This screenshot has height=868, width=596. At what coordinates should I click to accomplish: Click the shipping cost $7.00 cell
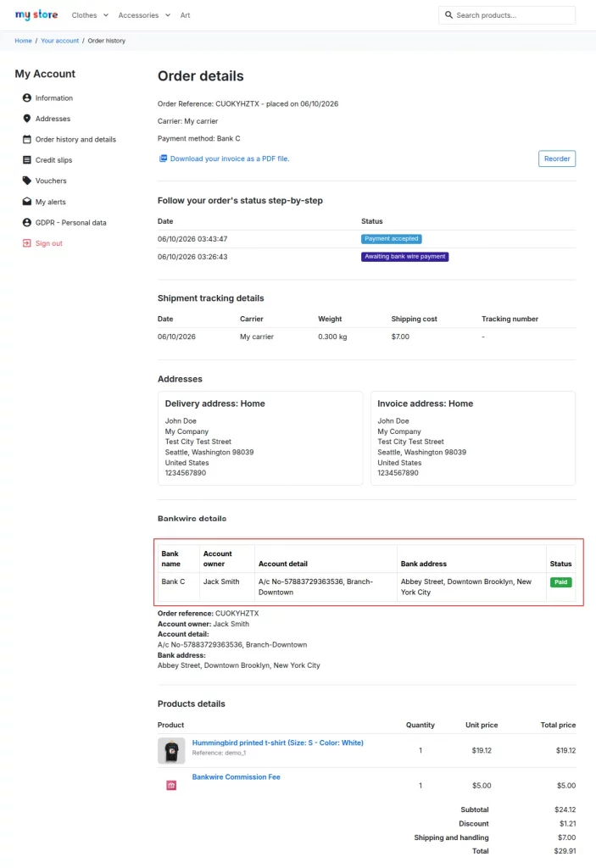(x=400, y=337)
